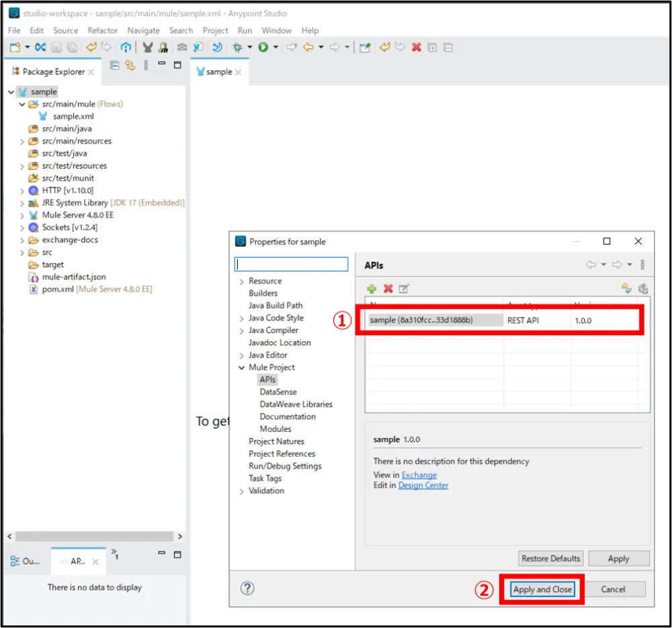Switch to the Outline tab
Viewport: 672px width, 628px height.
click(x=26, y=562)
